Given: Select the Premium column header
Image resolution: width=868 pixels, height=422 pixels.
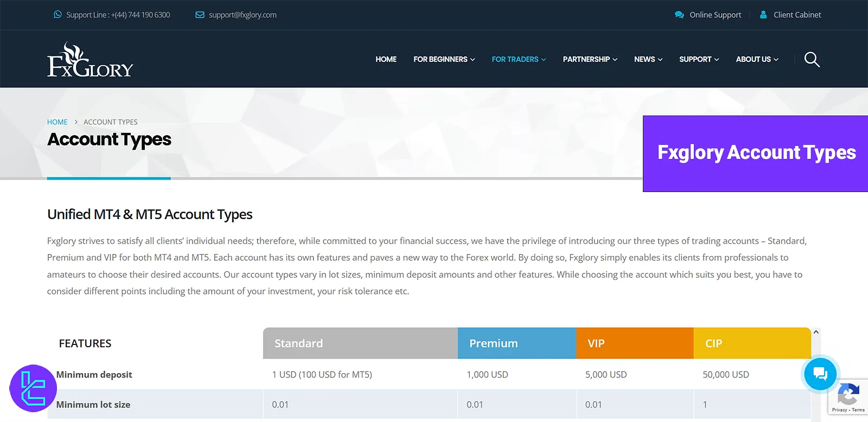Looking at the screenshot, I should click(x=517, y=343).
